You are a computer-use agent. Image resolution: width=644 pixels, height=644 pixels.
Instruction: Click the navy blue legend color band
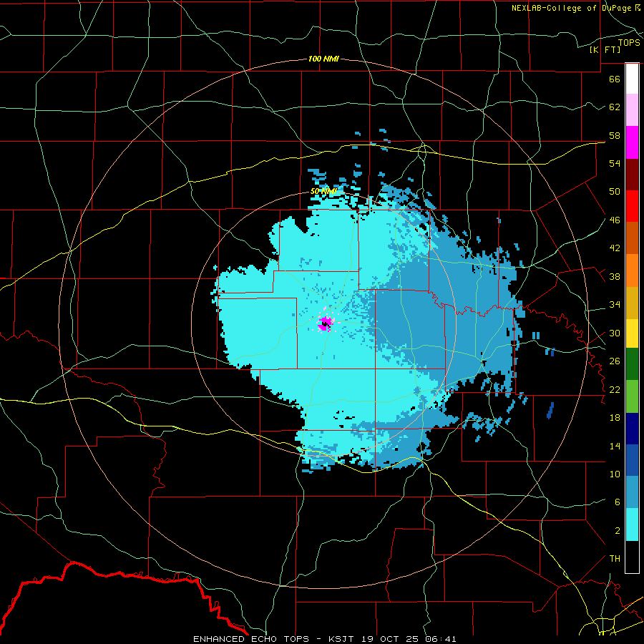pos(632,429)
